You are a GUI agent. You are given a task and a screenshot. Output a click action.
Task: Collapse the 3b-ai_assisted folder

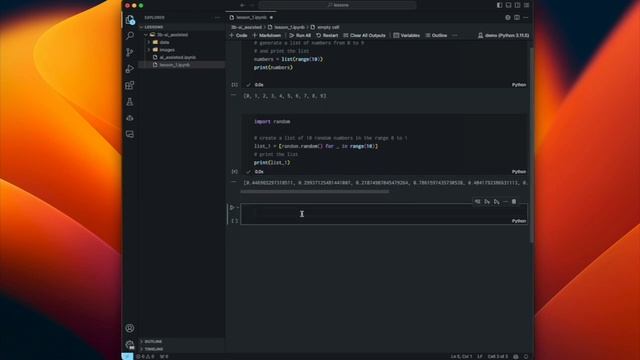coord(173,35)
